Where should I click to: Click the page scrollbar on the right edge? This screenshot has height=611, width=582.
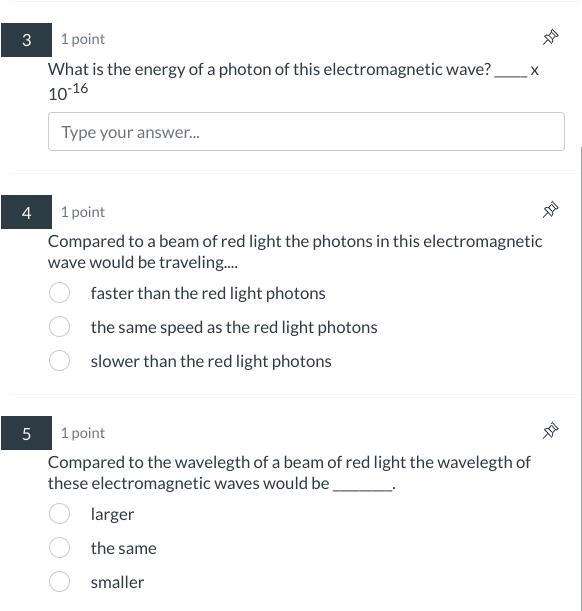tap(581, 378)
